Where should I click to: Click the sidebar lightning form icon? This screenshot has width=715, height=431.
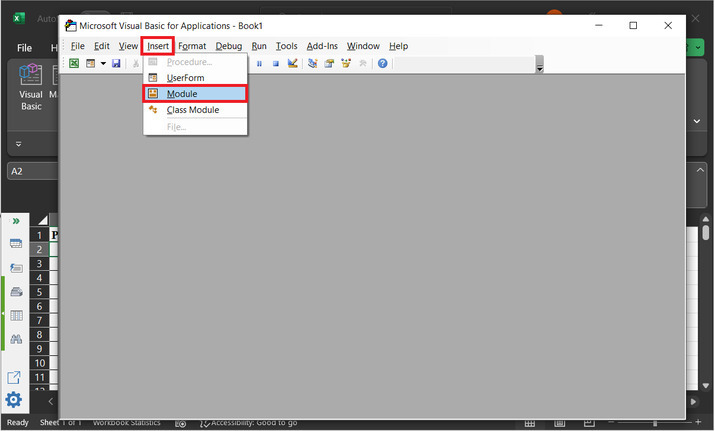pyautogui.click(x=16, y=268)
